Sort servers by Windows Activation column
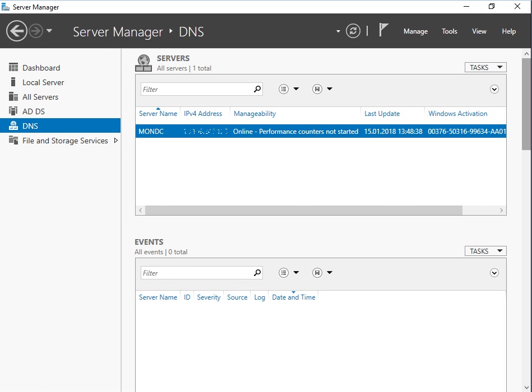This screenshot has height=392, width=532. (x=457, y=114)
